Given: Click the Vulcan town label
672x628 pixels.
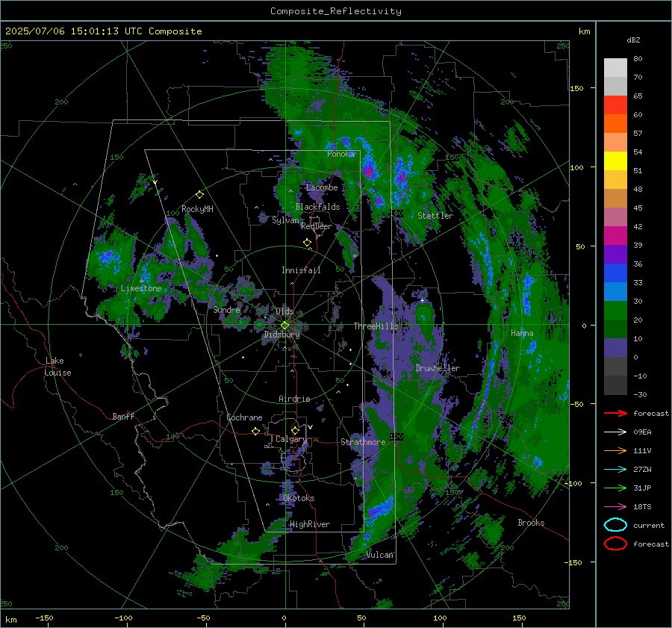Looking at the screenshot, I should click(379, 555).
